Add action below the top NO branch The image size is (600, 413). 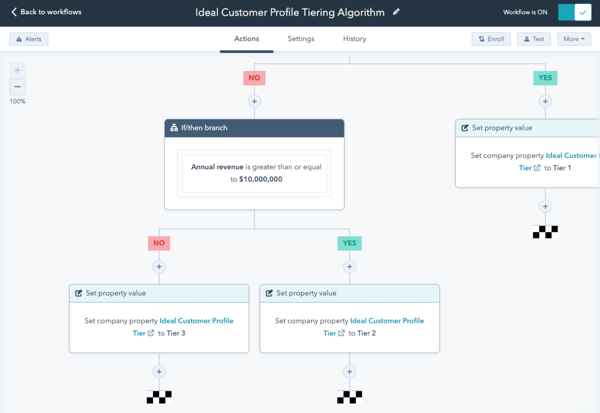pyautogui.click(x=254, y=101)
